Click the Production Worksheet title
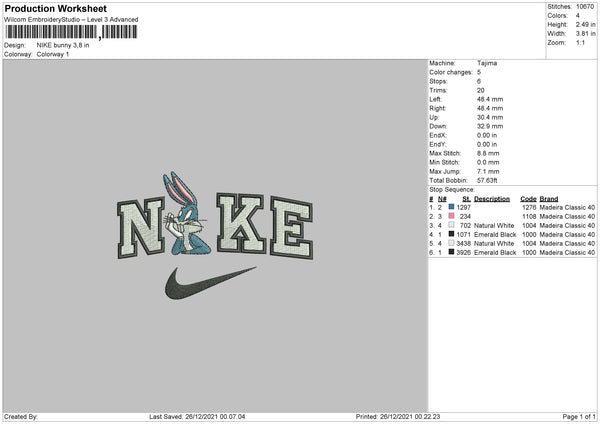 tap(55, 8)
